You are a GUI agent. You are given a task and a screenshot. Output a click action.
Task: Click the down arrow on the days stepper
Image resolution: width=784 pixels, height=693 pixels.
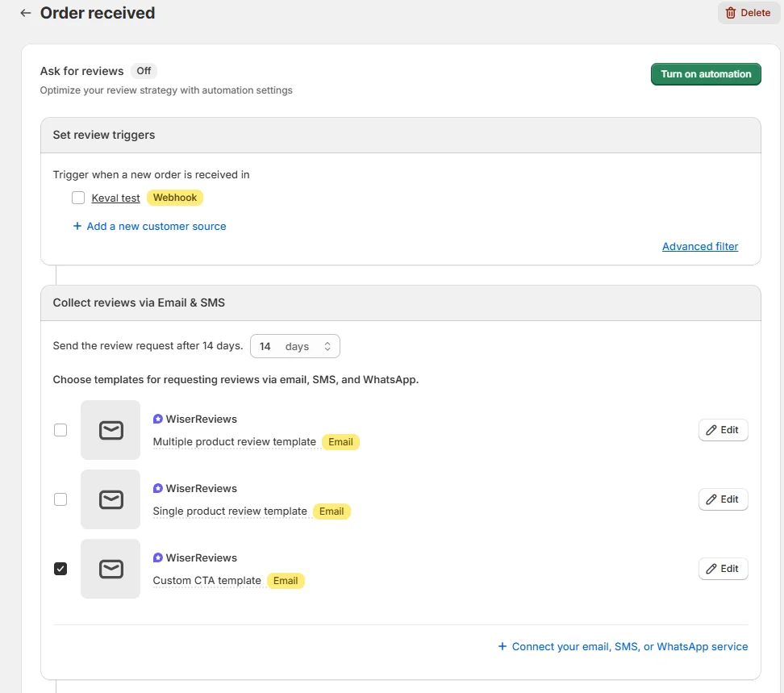[329, 349]
